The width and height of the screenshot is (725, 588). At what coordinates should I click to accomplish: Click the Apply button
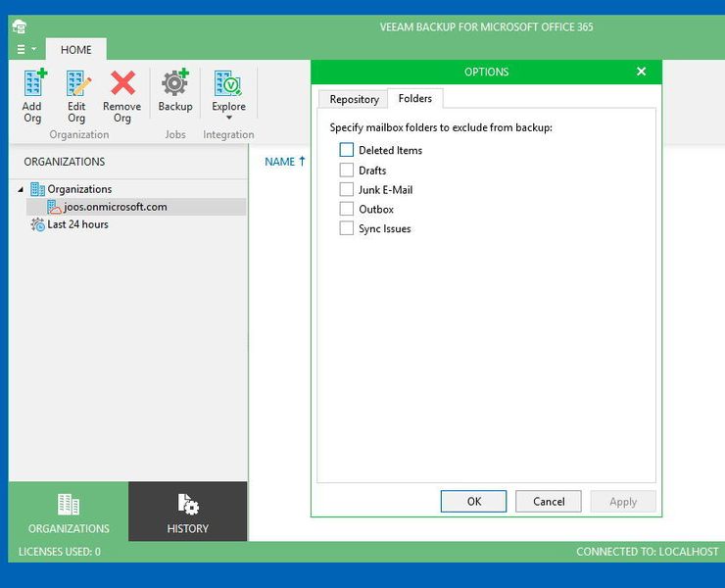623,502
